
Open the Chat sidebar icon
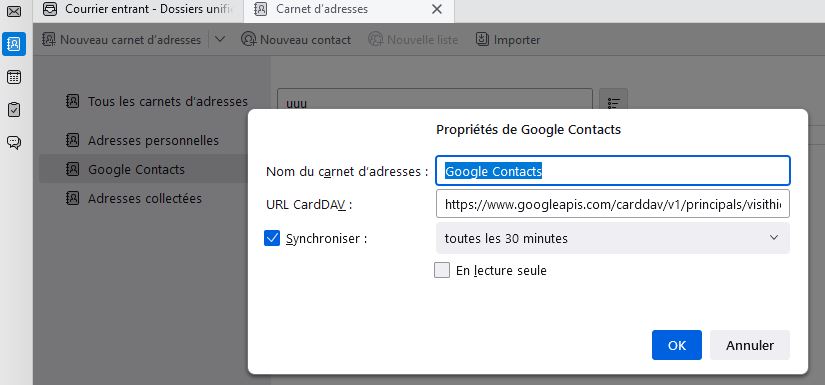pyautogui.click(x=14, y=142)
